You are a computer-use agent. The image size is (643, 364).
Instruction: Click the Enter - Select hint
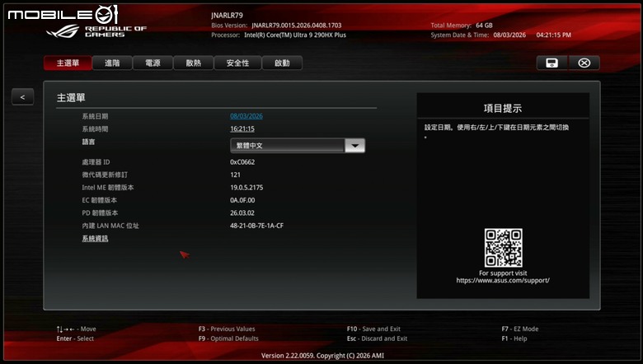(75, 338)
